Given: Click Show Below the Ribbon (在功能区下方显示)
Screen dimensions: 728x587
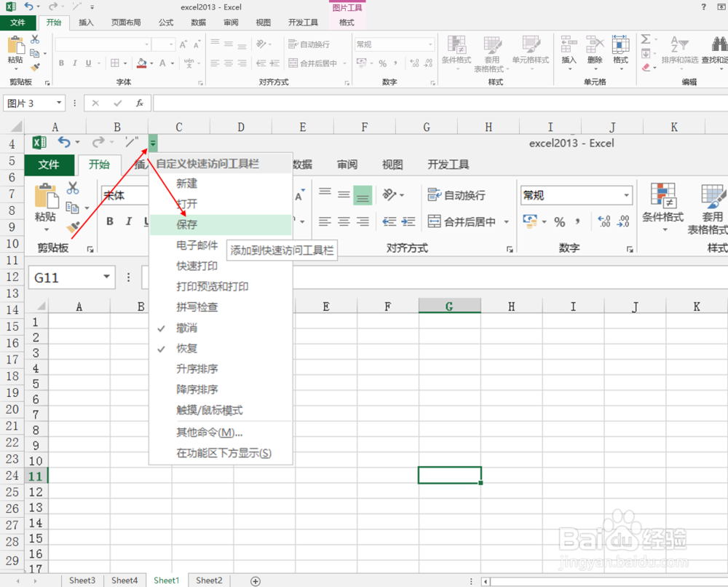Looking at the screenshot, I should pos(221,453).
